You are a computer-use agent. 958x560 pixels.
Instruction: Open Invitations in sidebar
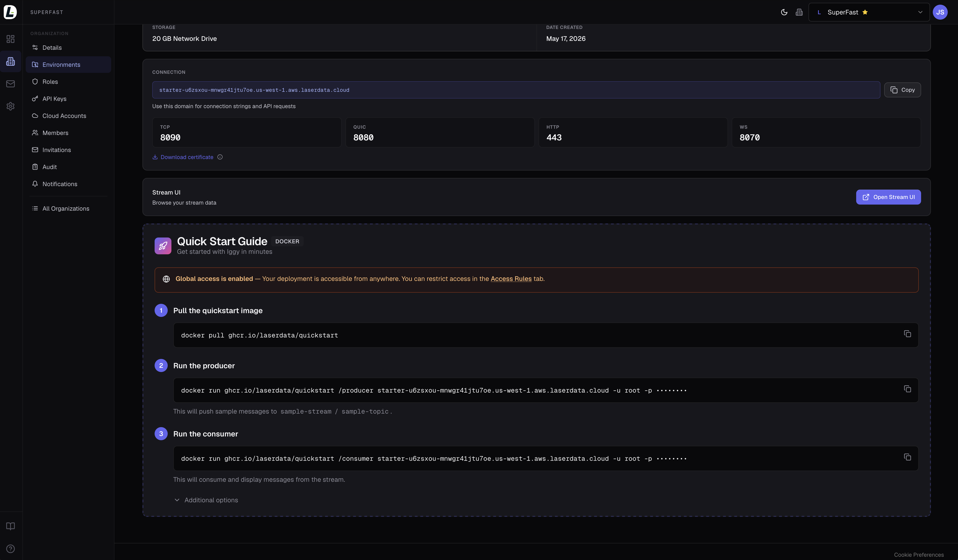[68, 150]
